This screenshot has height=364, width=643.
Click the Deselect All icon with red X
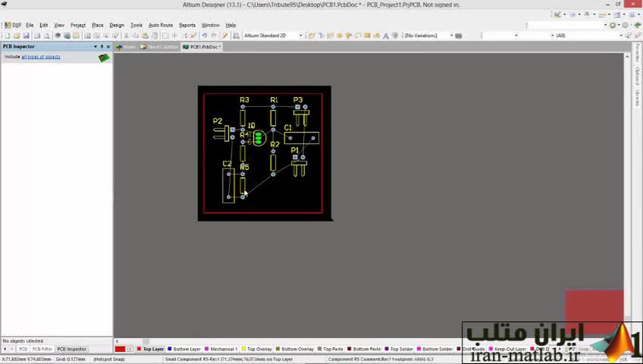click(193, 36)
